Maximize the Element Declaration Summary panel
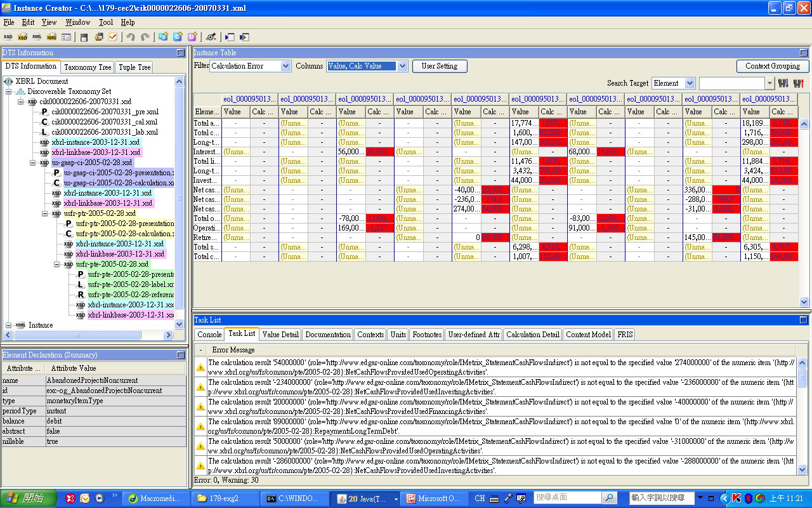812x508 pixels. 181,355
